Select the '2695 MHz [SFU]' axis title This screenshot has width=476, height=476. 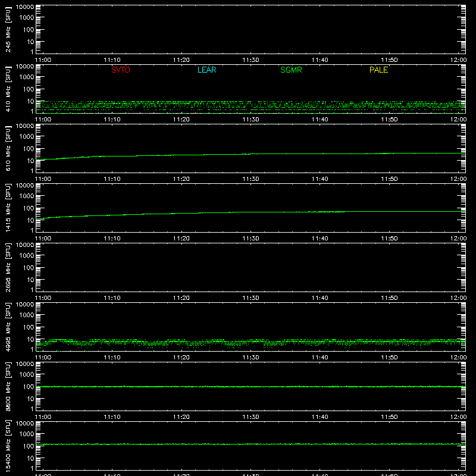tap(8, 267)
